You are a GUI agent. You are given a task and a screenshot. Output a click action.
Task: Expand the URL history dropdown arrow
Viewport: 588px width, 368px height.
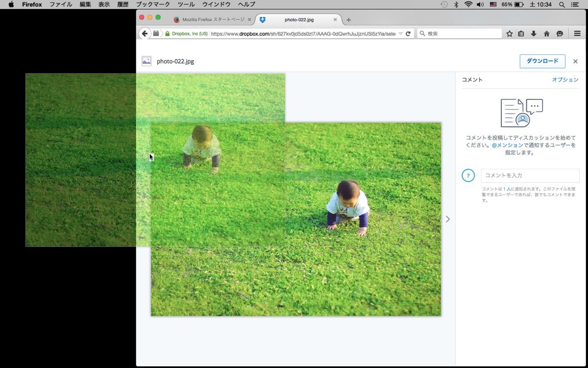[400, 34]
